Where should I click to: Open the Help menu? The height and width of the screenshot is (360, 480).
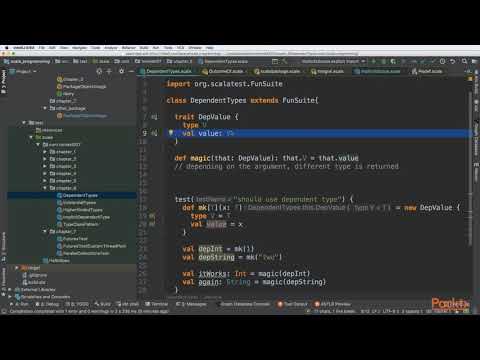pos(209,48)
